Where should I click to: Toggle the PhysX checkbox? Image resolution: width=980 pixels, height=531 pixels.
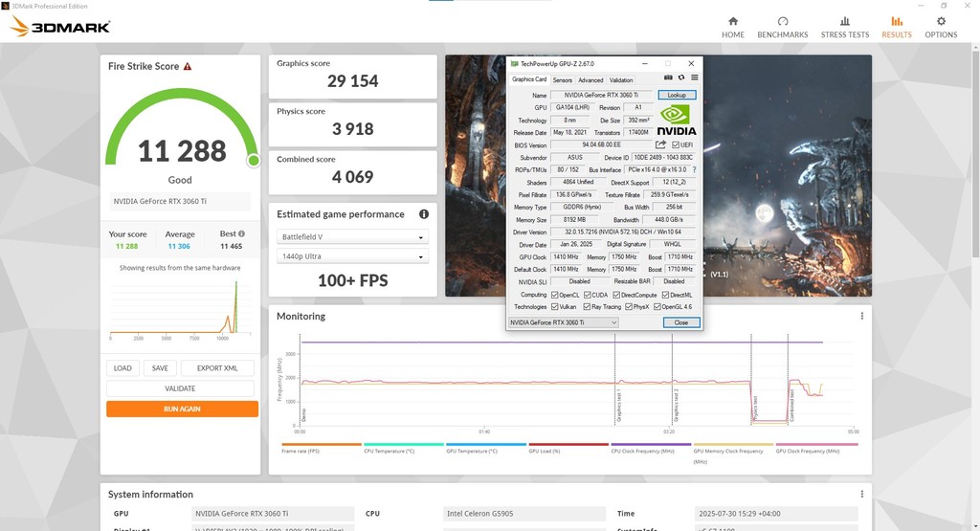pos(629,307)
